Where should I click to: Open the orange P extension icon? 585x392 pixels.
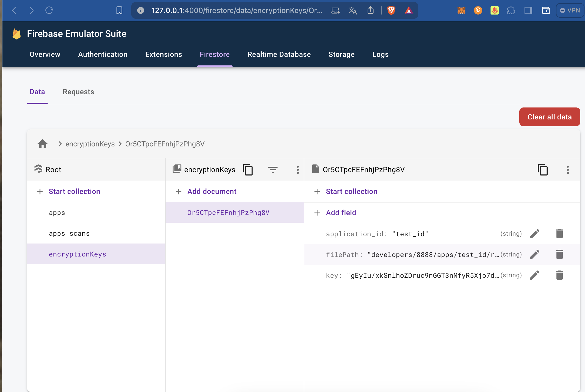click(478, 10)
